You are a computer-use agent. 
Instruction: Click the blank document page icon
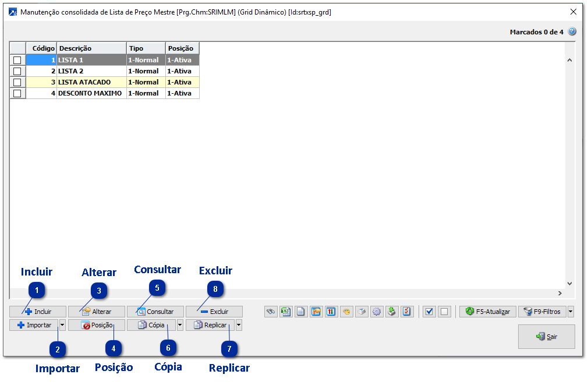[x=301, y=312]
